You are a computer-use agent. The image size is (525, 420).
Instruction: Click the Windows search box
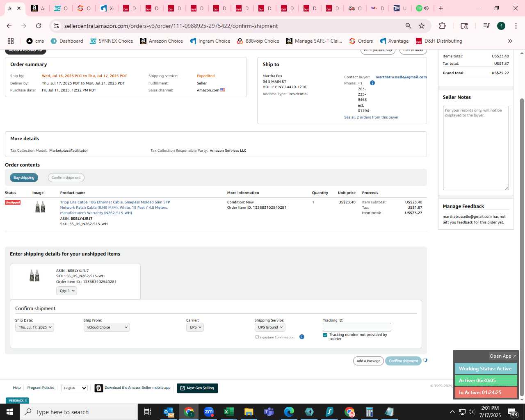79,412
